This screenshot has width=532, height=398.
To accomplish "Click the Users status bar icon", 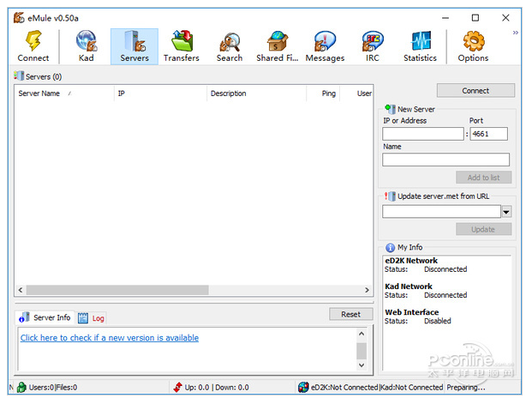I will [21, 387].
